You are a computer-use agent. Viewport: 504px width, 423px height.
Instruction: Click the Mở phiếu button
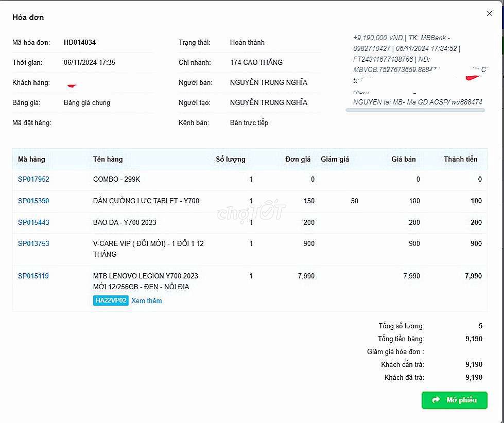tap(454, 400)
